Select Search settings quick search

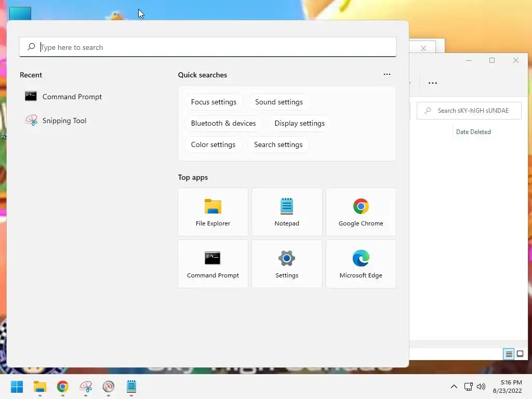pyautogui.click(x=278, y=144)
